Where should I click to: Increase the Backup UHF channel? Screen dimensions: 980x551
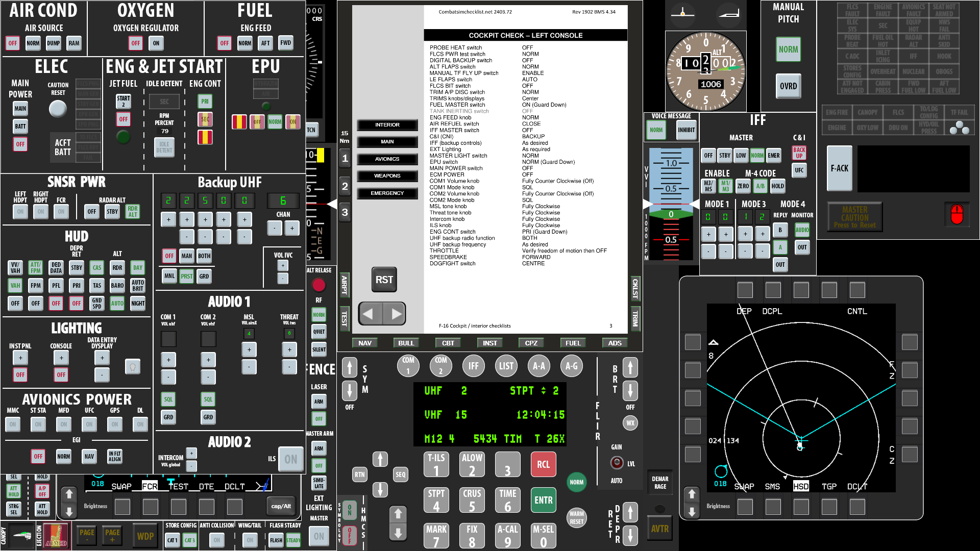pos(292,228)
